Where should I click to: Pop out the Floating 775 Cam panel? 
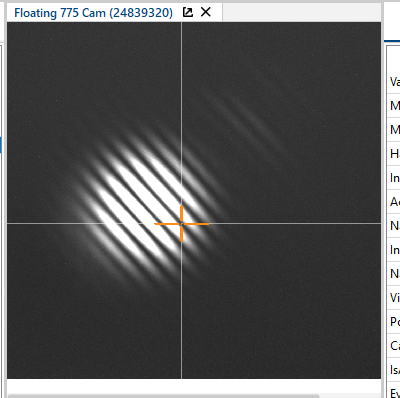[188, 12]
